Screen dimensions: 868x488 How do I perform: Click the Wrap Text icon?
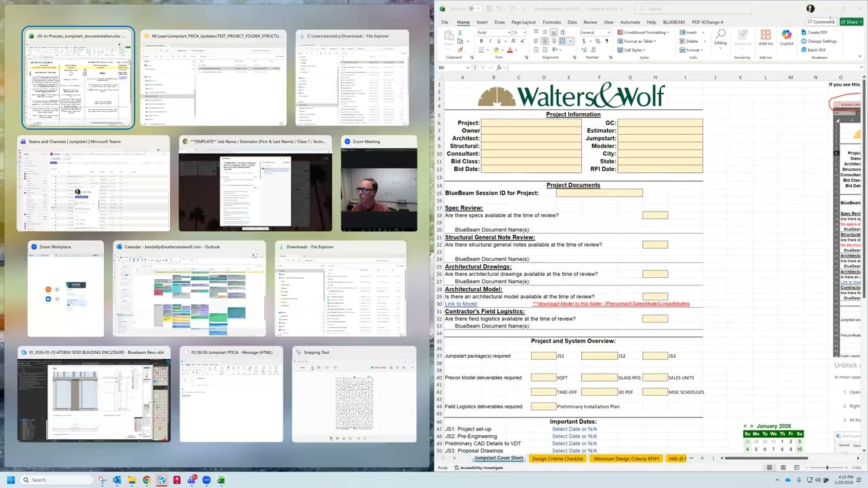(562, 33)
